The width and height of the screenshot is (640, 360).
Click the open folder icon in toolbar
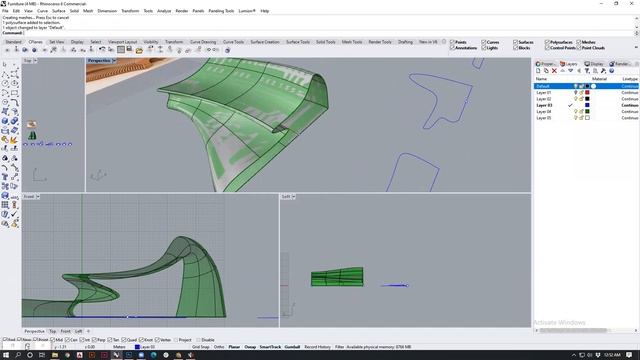click(139, 50)
